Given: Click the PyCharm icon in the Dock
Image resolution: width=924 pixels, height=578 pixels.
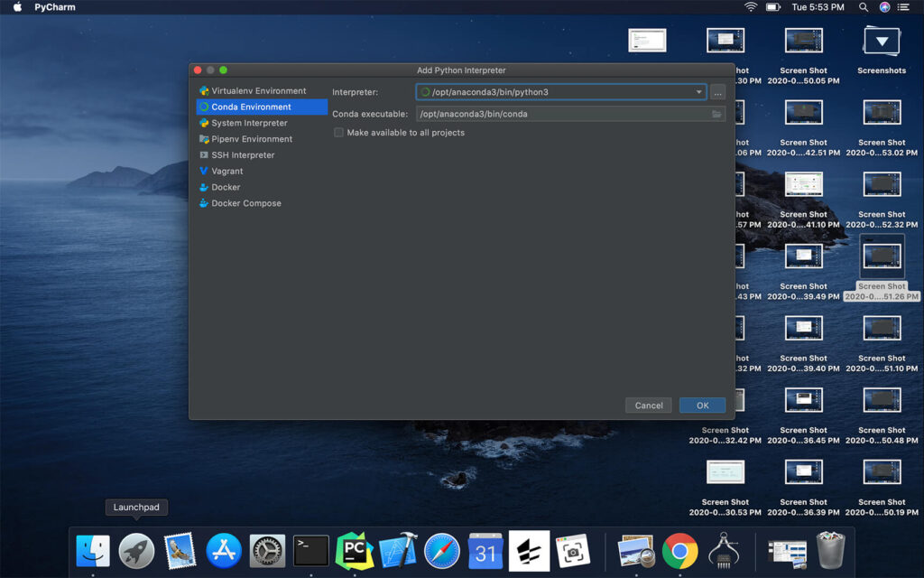Looking at the screenshot, I should [354, 552].
